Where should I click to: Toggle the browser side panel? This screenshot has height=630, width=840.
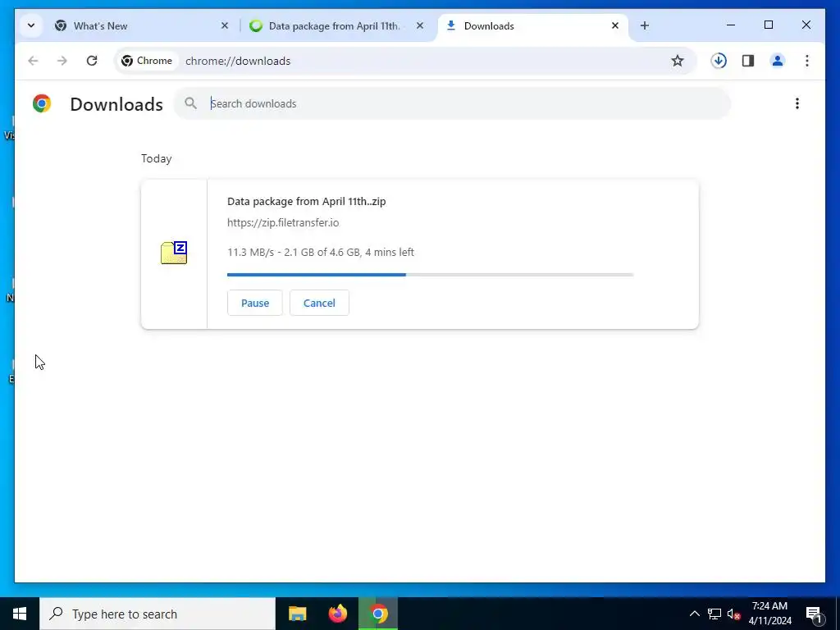(748, 61)
